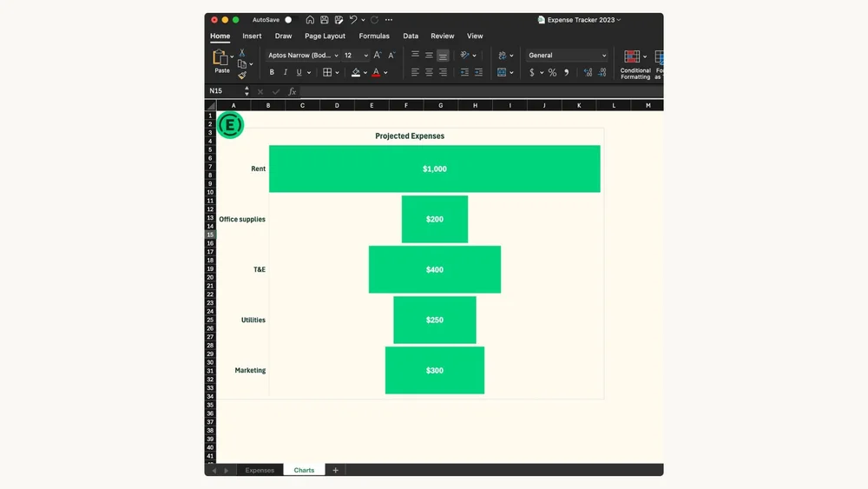Open the Review ribbon tab
Viewport: 868px width, 489px height.
443,36
